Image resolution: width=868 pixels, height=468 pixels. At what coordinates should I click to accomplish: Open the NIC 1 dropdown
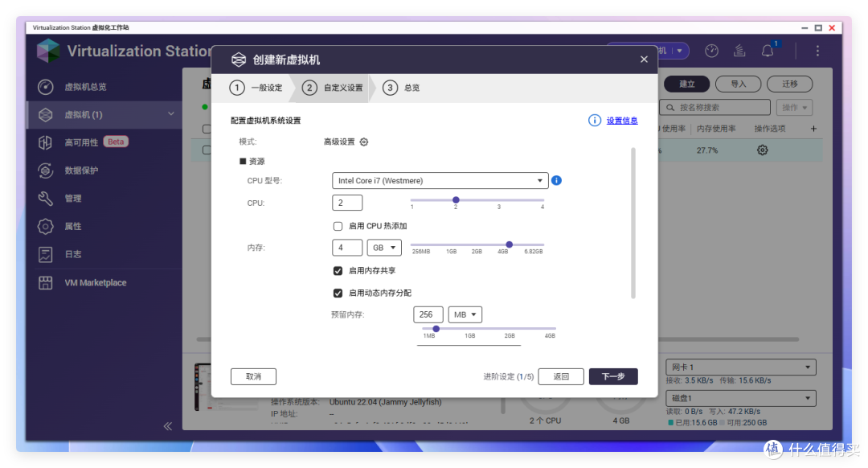coord(741,367)
